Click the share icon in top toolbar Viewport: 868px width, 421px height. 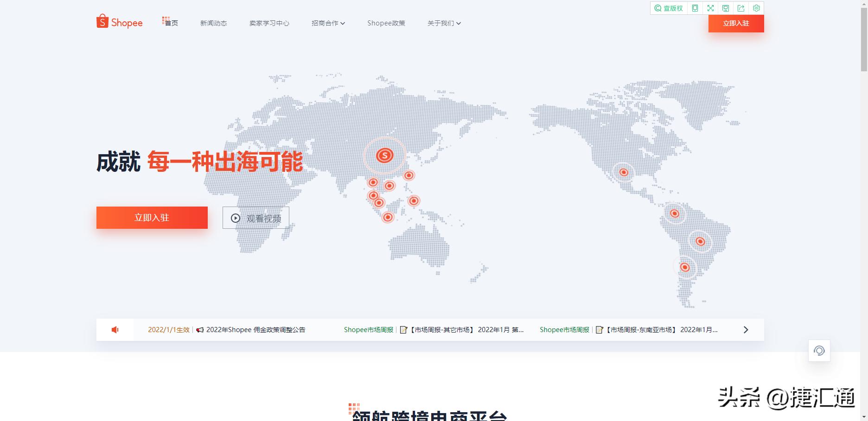tap(741, 8)
